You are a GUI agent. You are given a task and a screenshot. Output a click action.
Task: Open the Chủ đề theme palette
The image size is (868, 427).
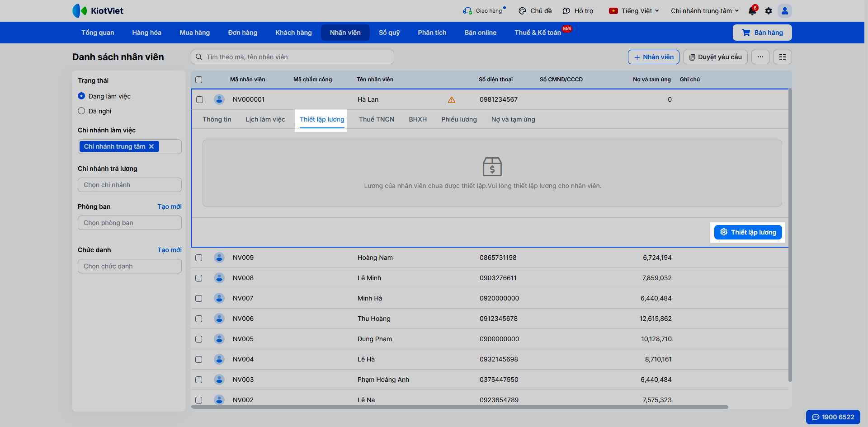click(535, 11)
